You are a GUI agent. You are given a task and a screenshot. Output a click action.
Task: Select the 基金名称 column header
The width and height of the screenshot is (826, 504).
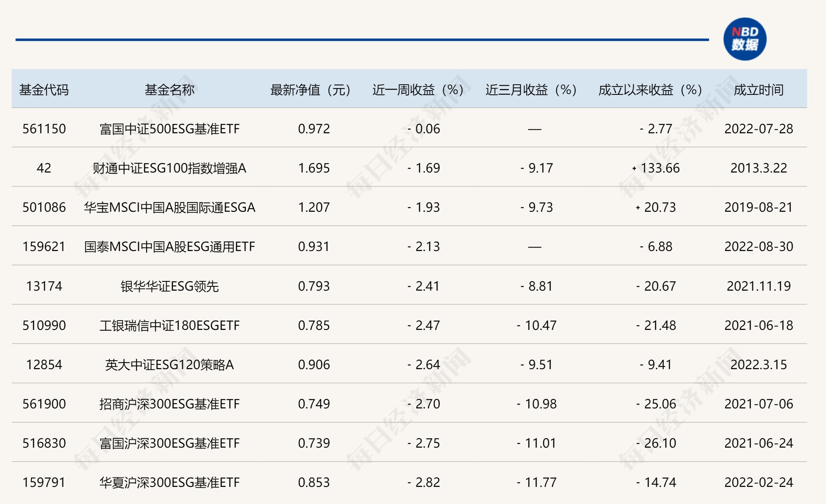click(x=170, y=90)
